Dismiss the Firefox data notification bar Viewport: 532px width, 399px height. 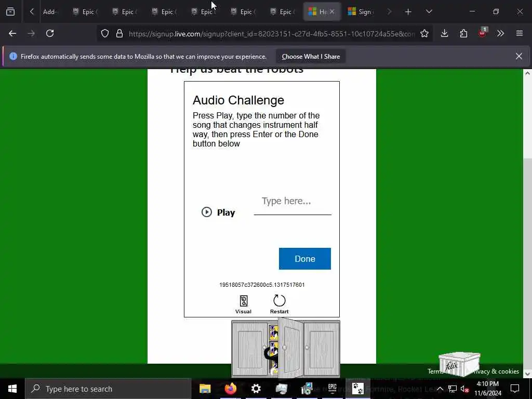pyautogui.click(x=519, y=56)
